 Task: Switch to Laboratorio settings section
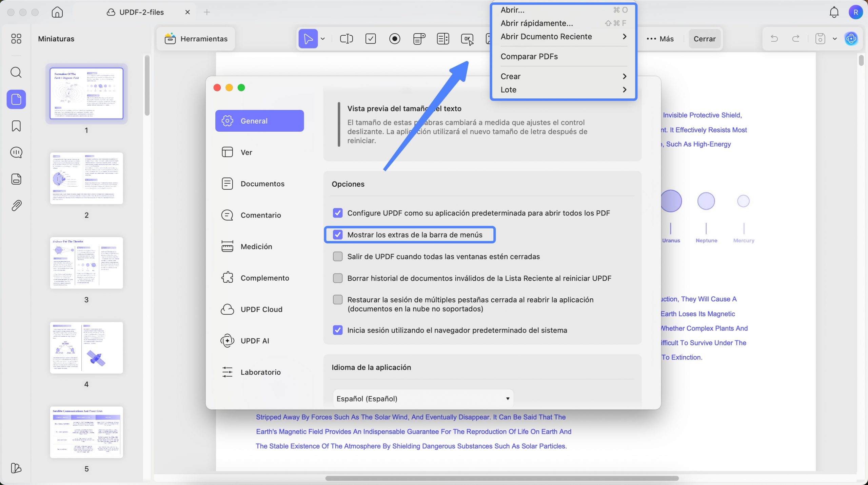pyautogui.click(x=260, y=372)
